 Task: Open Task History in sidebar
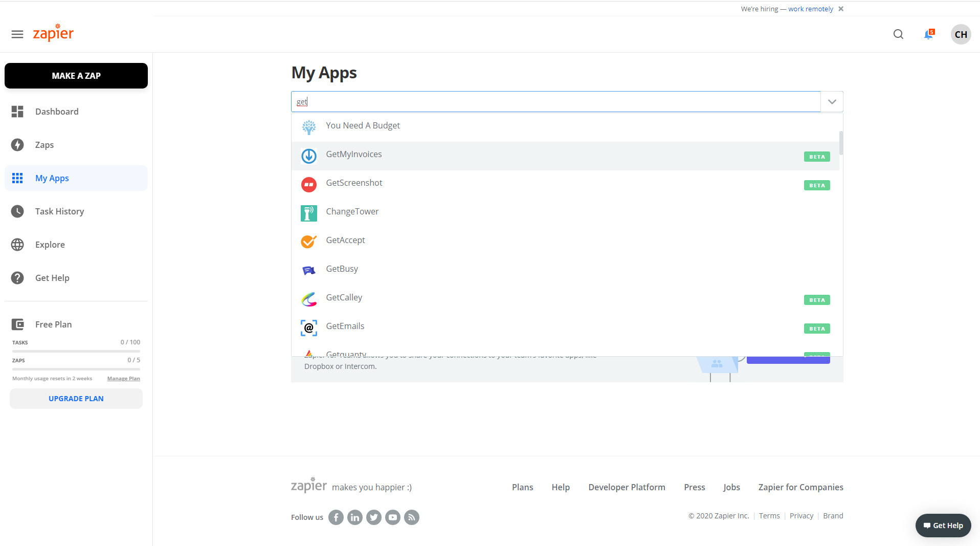pyautogui.click(x=76, y=211)
